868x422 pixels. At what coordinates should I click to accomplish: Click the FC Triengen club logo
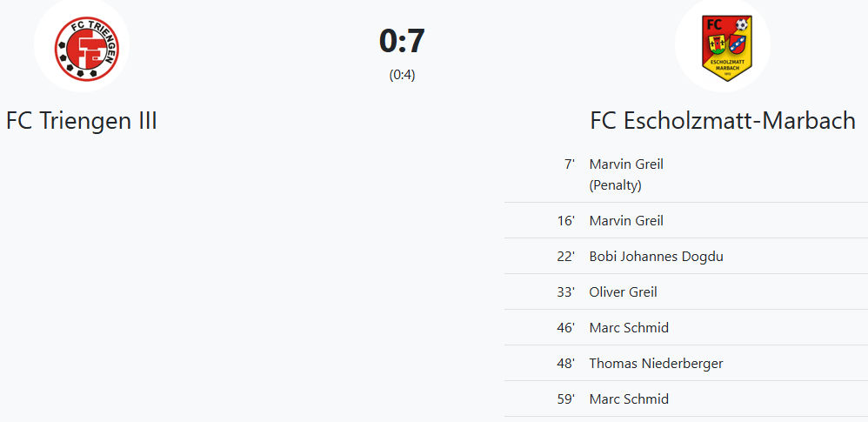tap(81, 46)
